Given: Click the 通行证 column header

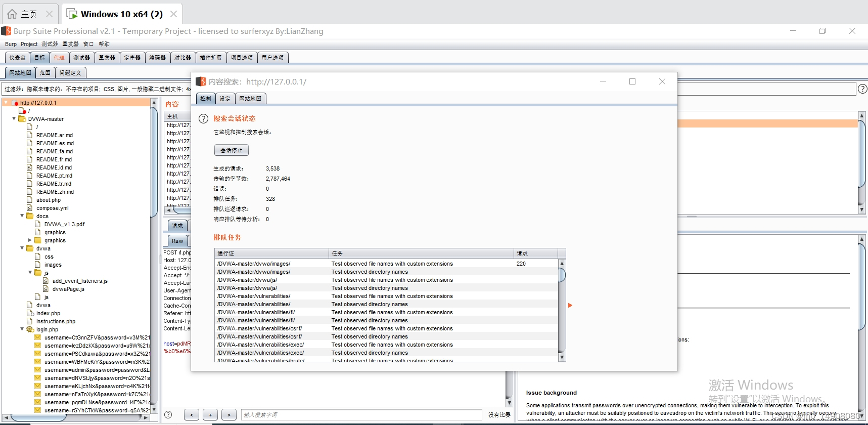Looking at the screenshot, I should point(271,253).
